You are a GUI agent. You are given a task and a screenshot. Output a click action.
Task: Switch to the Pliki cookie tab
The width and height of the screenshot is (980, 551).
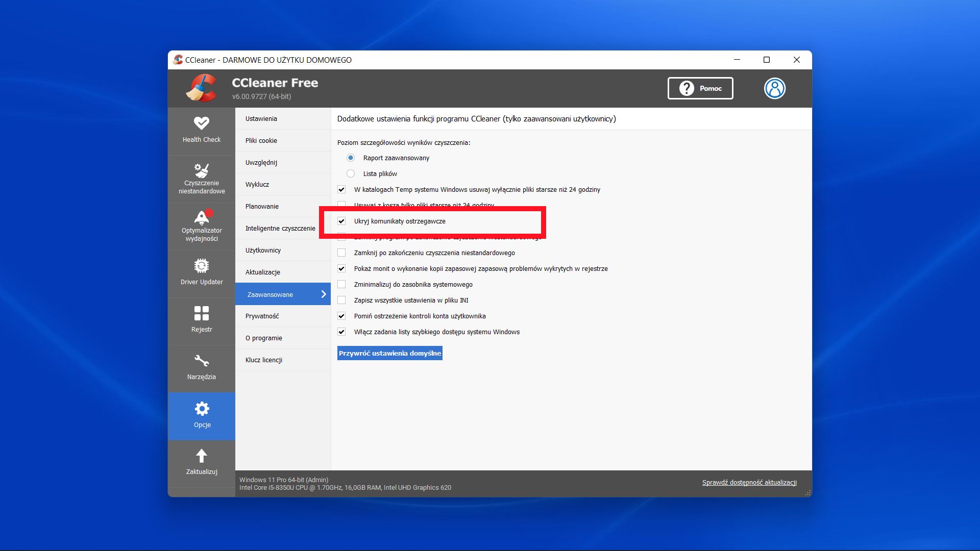[x=261, y=140]
